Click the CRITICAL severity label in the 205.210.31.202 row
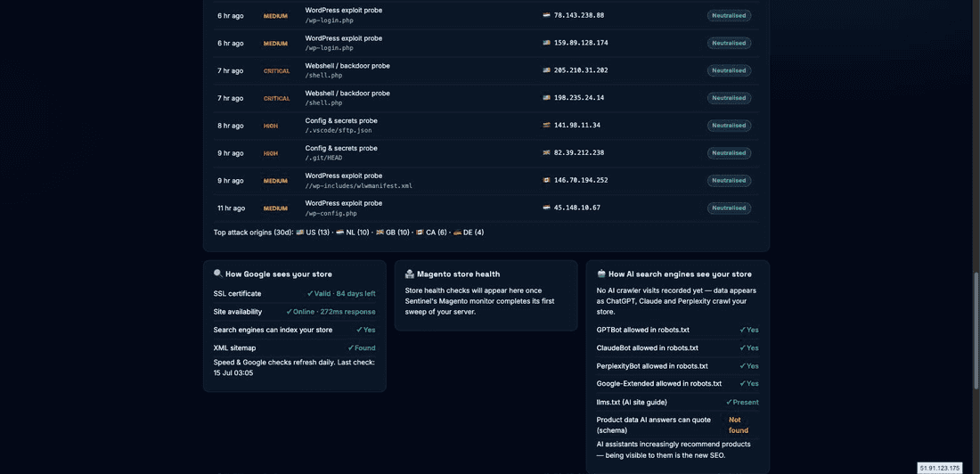 pos(277,70)
